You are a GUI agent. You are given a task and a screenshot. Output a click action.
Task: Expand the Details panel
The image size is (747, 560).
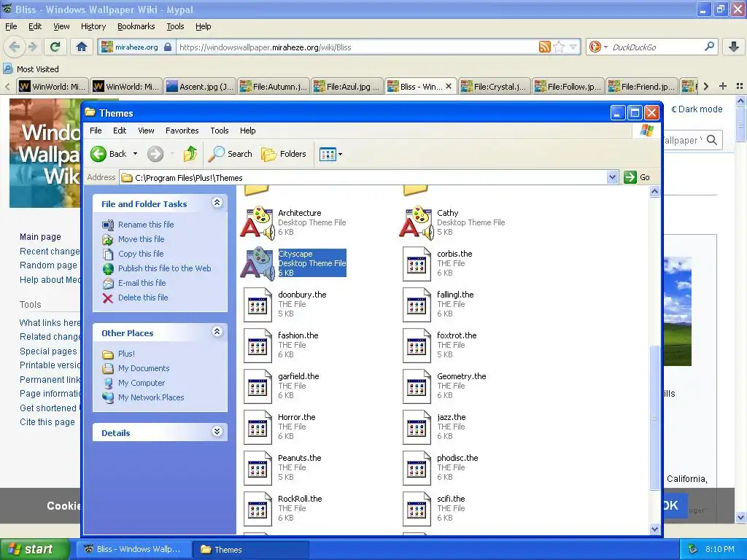[x=217, y=432]
